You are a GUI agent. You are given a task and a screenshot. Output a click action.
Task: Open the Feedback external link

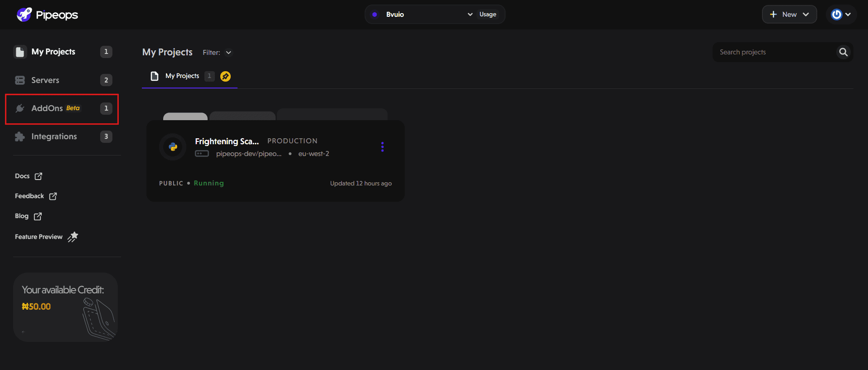pos(36,196)
